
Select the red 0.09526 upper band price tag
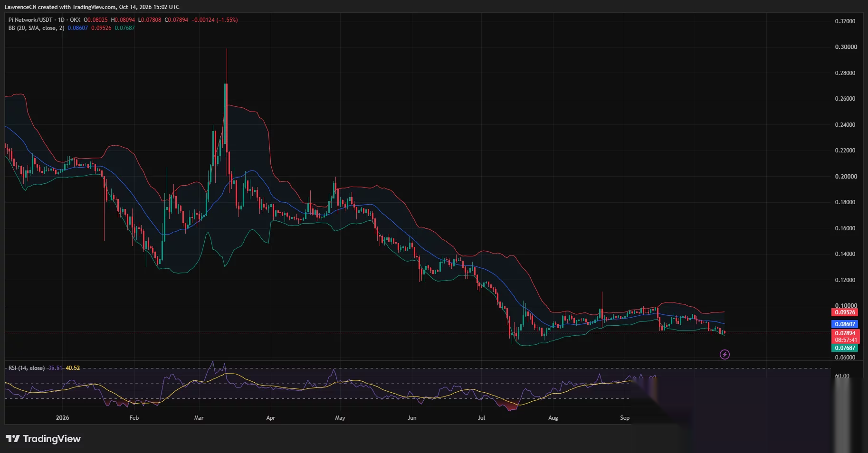point(845,312)
